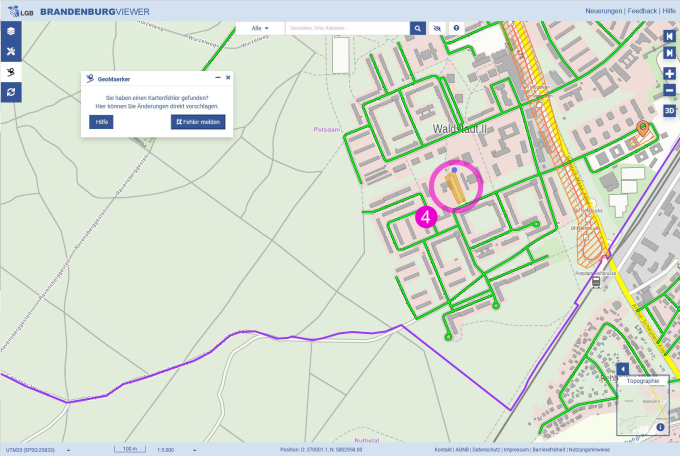
Task: Zoom in the map
Action: click(x=669, y=73)
